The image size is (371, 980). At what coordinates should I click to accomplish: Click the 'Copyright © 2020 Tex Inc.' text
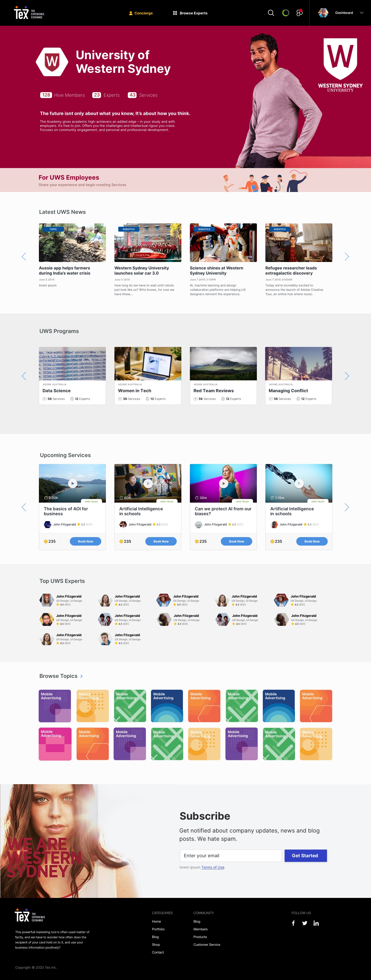(x=36, y=967)
